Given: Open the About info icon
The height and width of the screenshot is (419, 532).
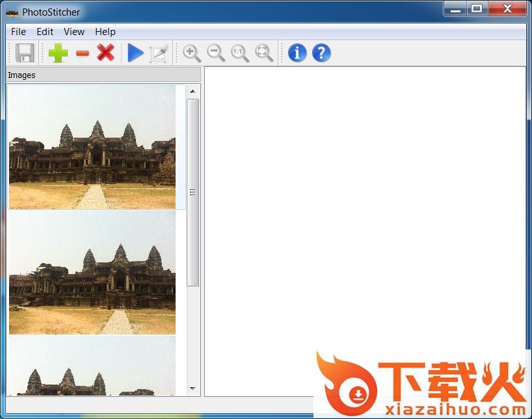Looking at the screenshot, I should pos(297,53).
